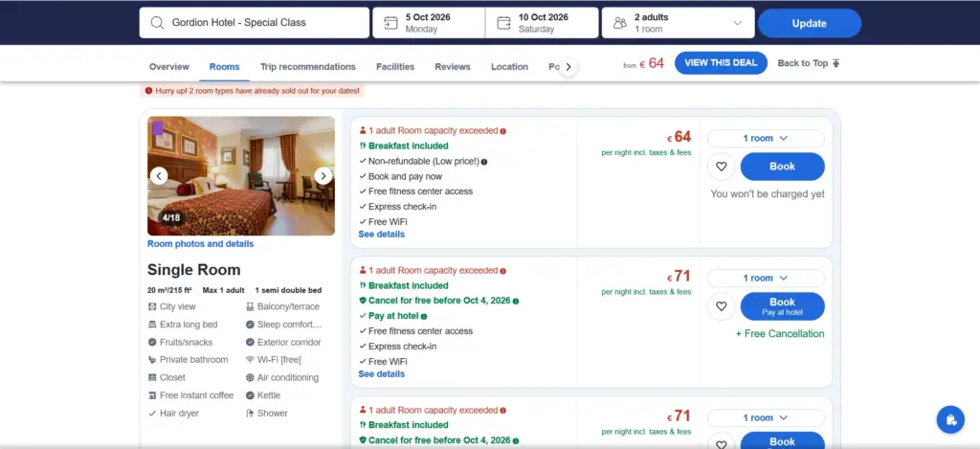This screenshot has width=980, height=449.
Task: Click the Closet amenity icon
Action: point(152,378)
